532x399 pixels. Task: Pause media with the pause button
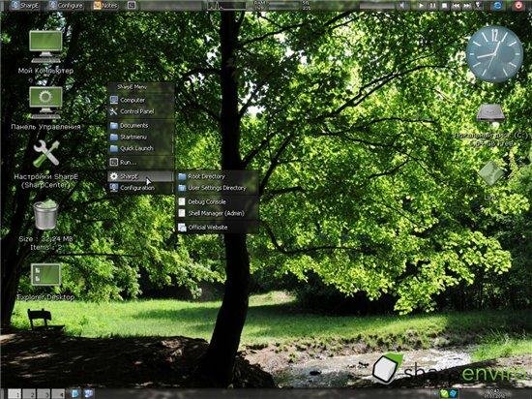[x=432, y=6]
